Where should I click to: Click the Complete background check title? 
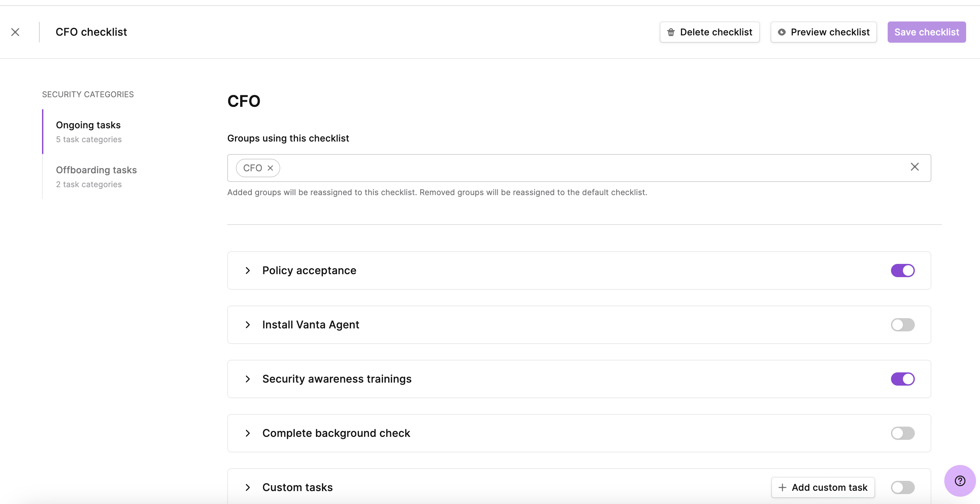tap(336, 433)
